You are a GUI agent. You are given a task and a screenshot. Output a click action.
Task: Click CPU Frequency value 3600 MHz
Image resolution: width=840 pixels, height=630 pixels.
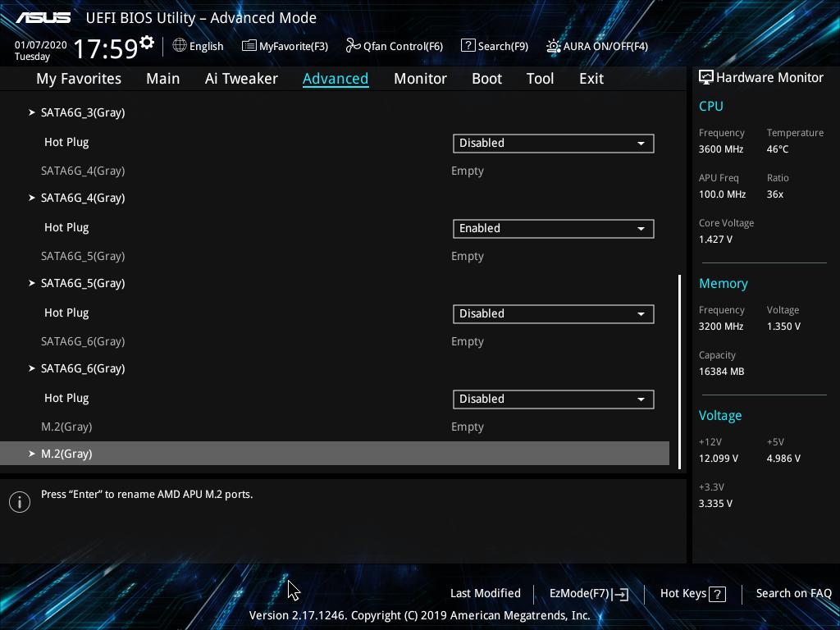coord(720,149)
